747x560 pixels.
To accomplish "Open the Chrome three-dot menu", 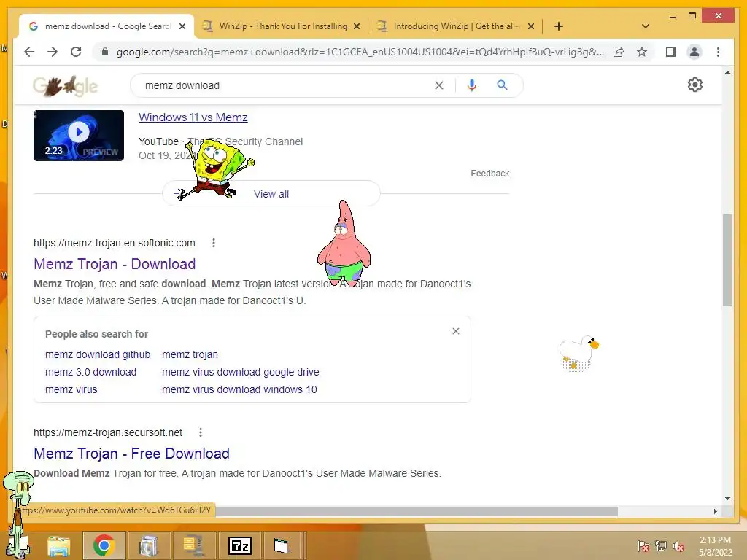I will pyautogui.click(x=718, y=52).
